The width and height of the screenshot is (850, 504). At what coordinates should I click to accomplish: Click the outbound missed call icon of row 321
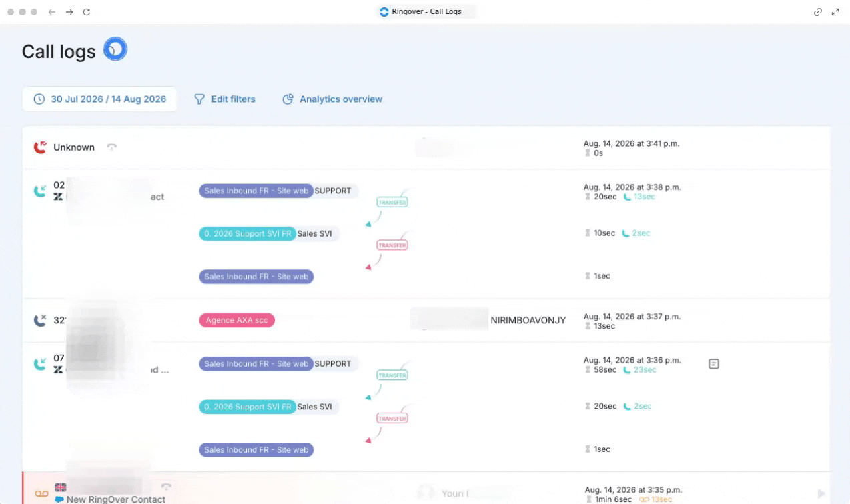[40, 320]
